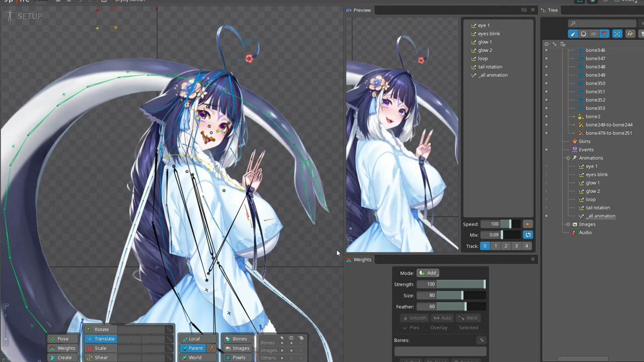Select '_all animation' in Tree Animations
This screenshot has width=644, height=362.
tap(600, 216)
